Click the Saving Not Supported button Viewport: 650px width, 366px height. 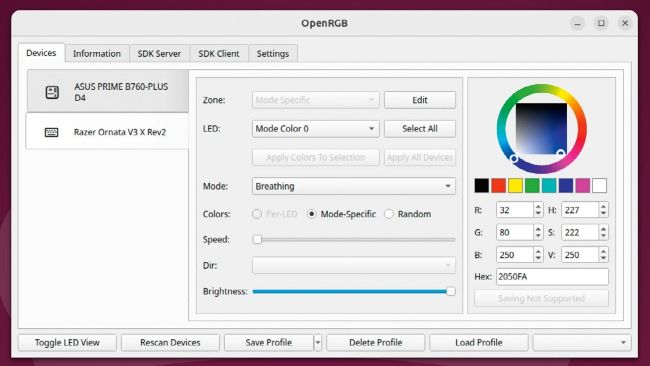pos(541,298)
